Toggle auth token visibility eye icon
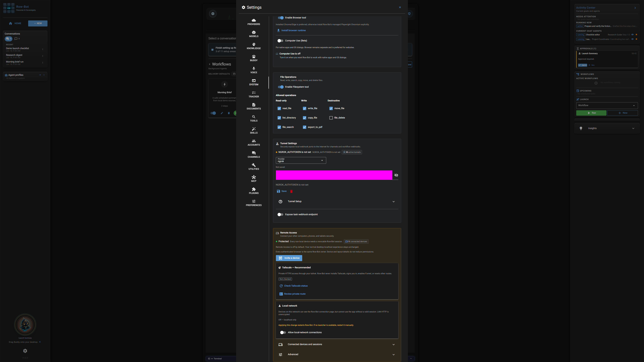The height and width of the screenshot is (362, 644). tap(396, 175)
